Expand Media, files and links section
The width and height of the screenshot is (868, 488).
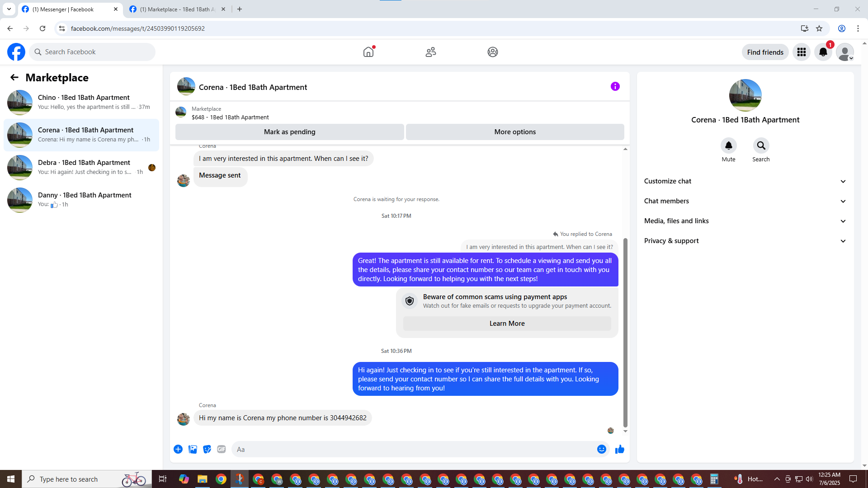(x=745, y=221)
